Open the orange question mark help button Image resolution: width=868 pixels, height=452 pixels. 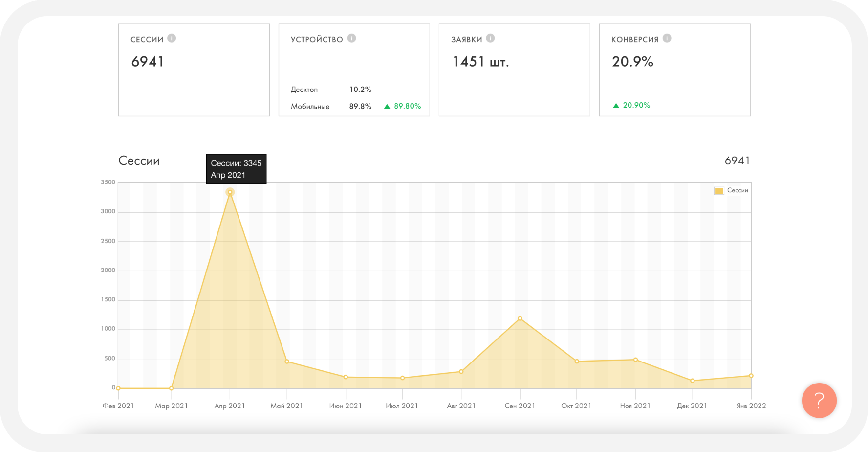(819, 400)
